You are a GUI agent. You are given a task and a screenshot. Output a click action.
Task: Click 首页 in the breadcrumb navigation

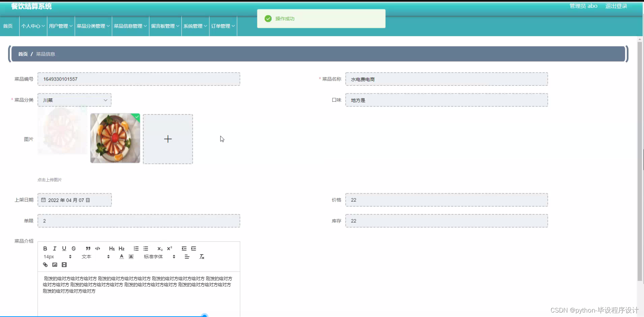coord(23,54)
